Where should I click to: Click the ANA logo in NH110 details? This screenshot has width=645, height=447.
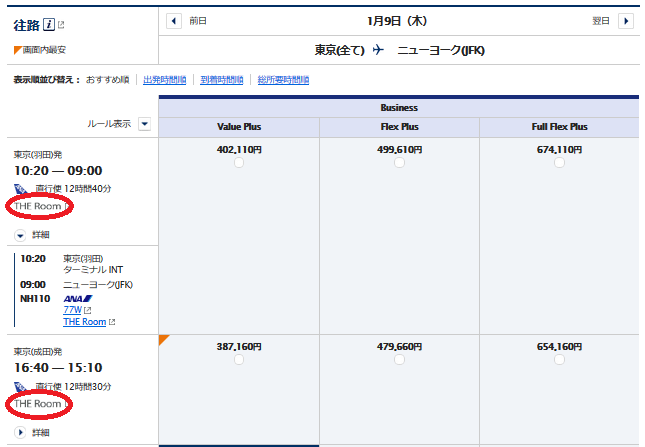[x=77, y=298]
